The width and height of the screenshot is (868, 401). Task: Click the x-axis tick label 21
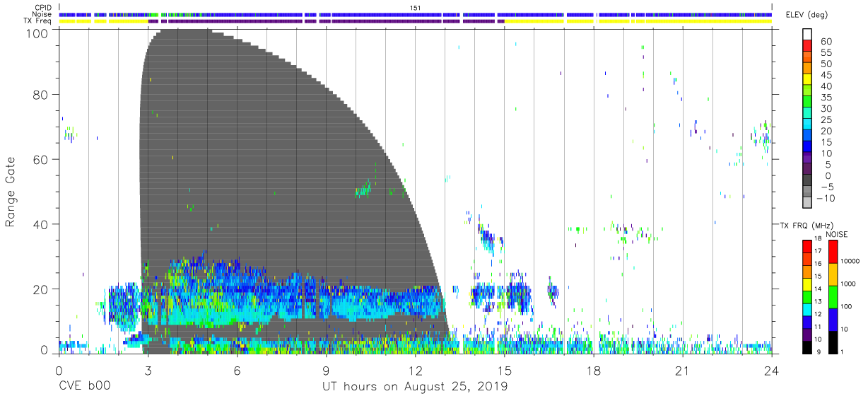(x=682, y=371)
